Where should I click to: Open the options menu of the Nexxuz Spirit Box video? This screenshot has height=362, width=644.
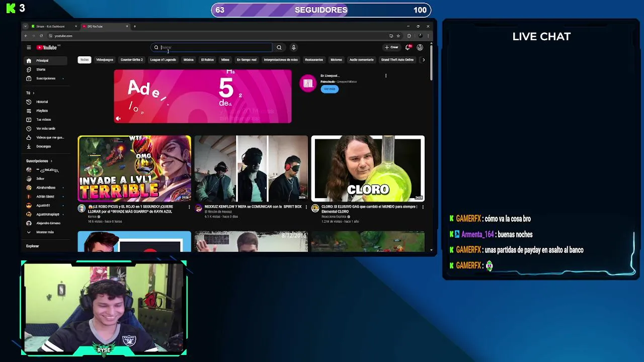coord(306,207)
